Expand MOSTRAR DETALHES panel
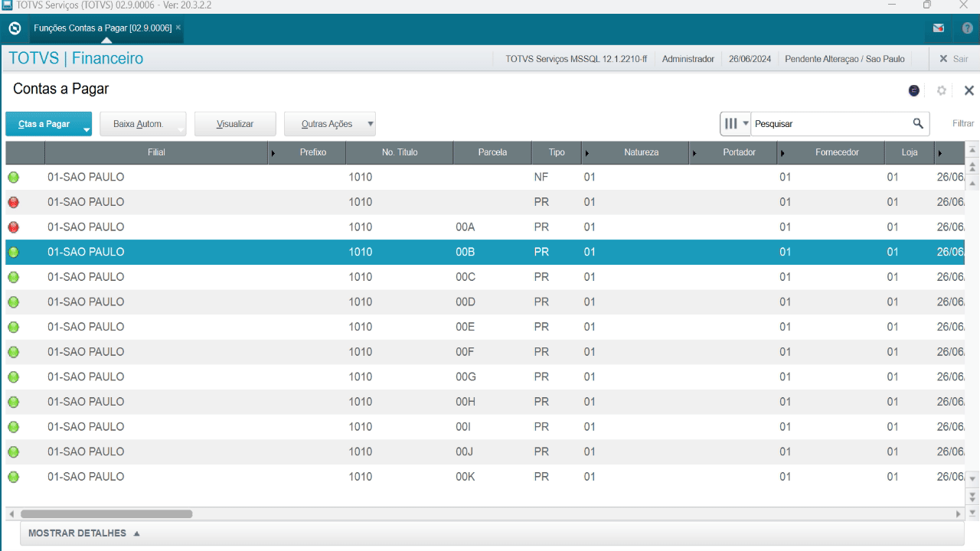980x551 pixels. (x=84, y=533)
